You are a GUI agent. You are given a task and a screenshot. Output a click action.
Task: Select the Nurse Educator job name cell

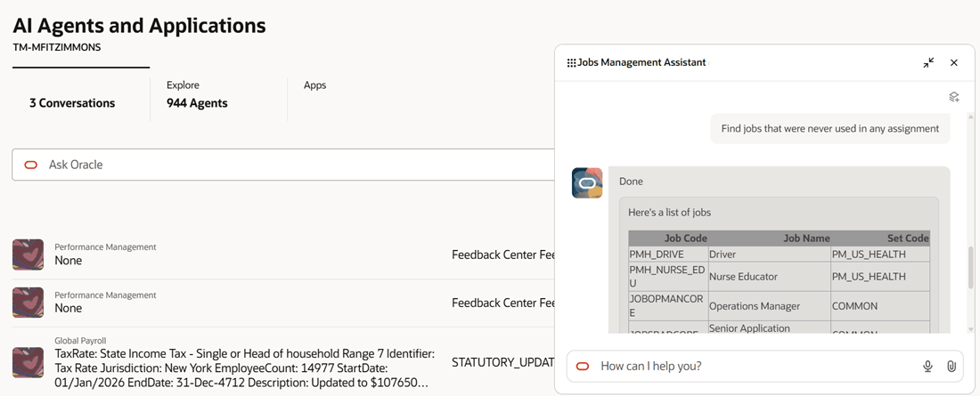pos(769,276)
